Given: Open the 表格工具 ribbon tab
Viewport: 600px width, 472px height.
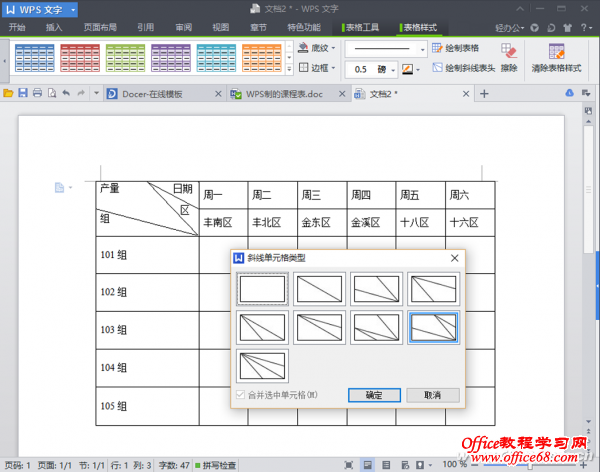Looking at the screenshot, I should 362,28.
